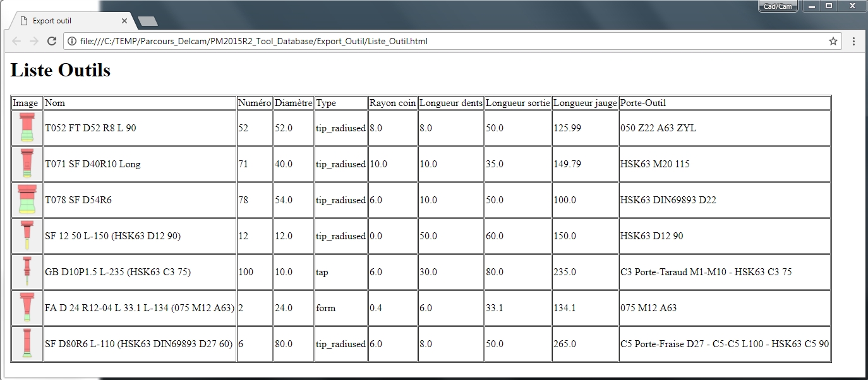Click the tip_radiused type cell for T052
The width and height of the screenshot is (868, 380).
[340, 128]
